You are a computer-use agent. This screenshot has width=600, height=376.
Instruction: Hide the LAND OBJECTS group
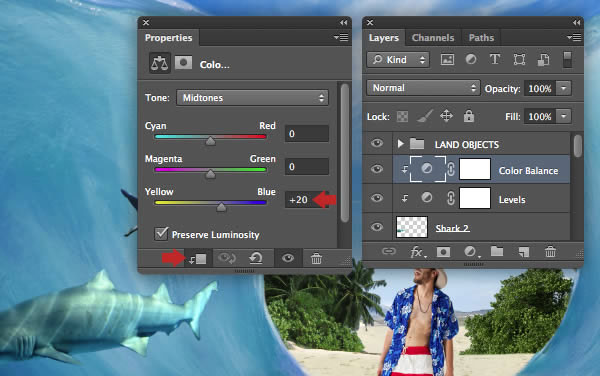pyautogui.click(x=377, y=143)
